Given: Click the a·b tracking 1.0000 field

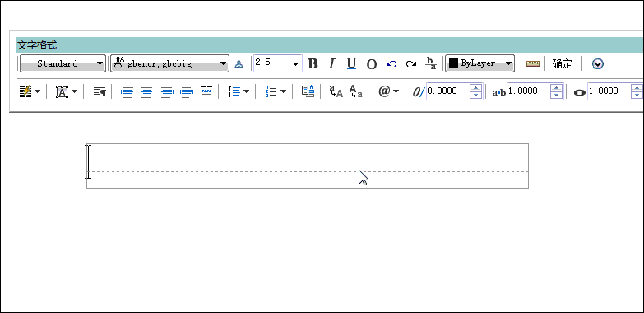Looking at the screenshot, I should coord(528,91).
